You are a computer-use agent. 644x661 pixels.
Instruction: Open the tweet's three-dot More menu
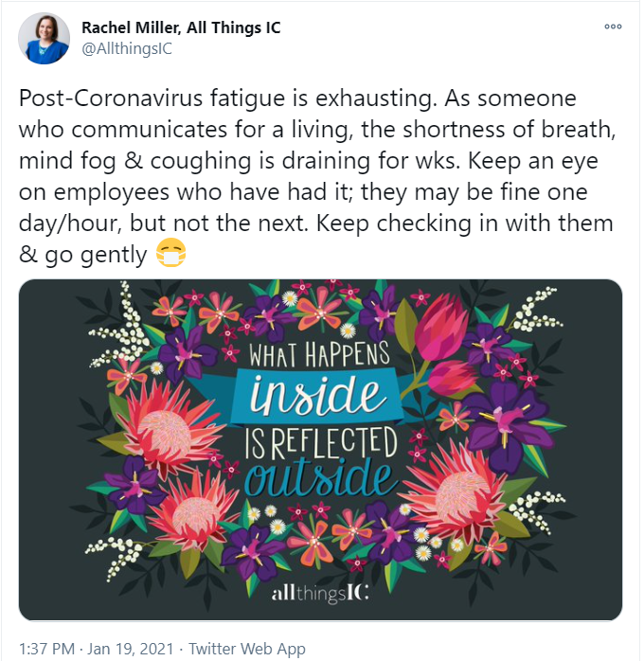(612, 27)
